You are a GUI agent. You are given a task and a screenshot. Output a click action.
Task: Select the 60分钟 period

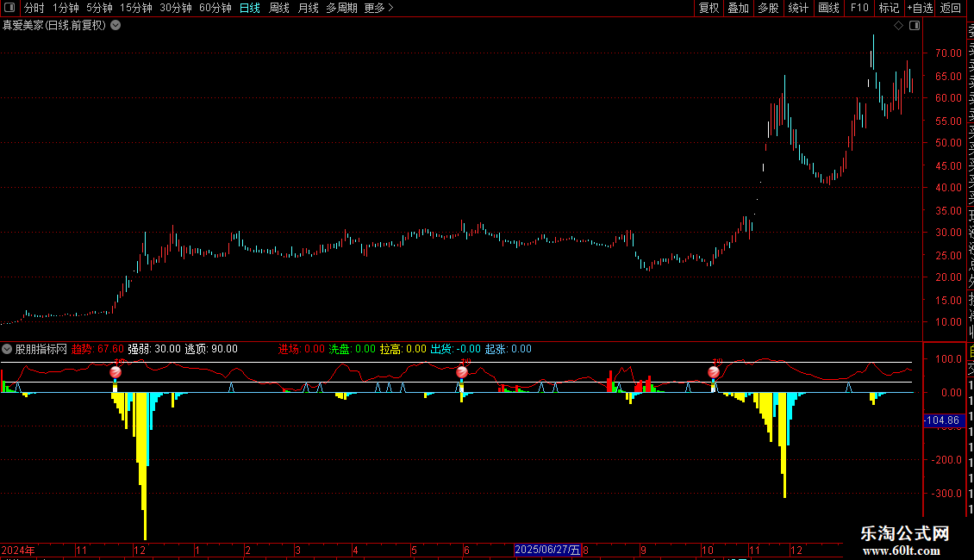[215, 8]
